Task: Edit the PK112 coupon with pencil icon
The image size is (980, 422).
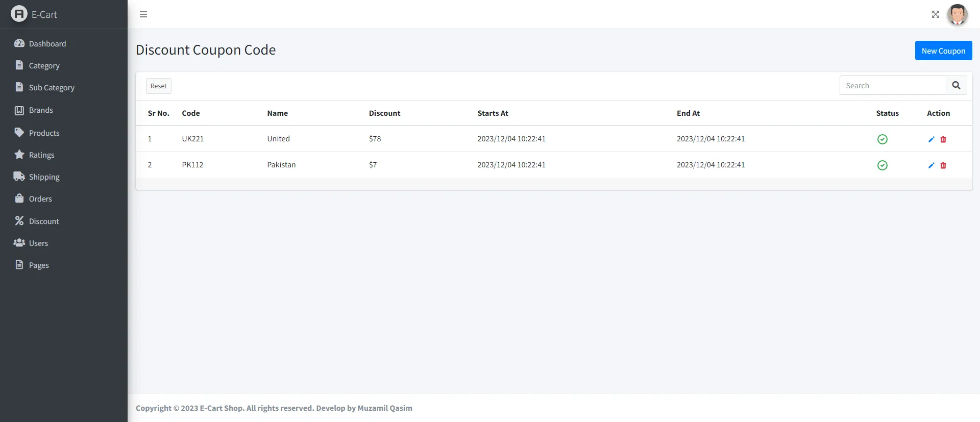Action: (x=931, y=165)
